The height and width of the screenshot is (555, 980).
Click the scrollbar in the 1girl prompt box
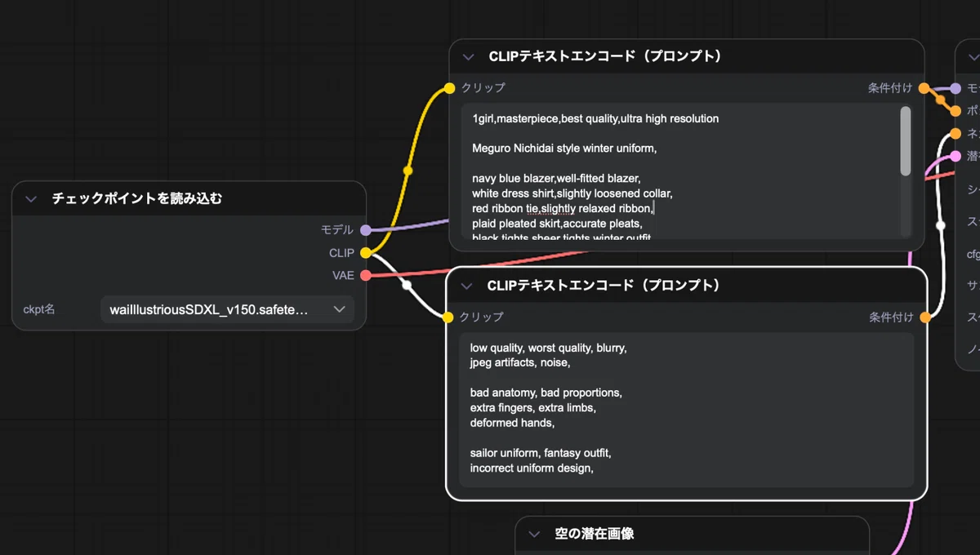coord(905,141)
